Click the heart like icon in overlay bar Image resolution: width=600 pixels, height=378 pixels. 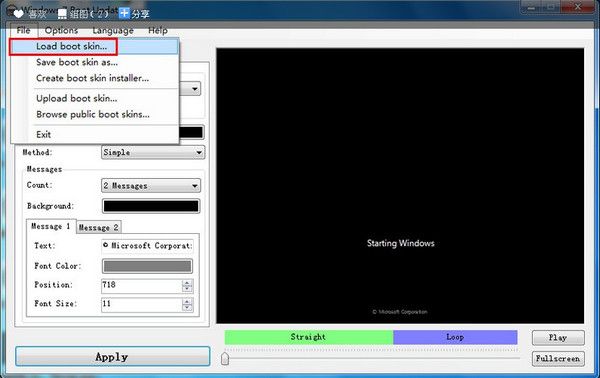(x=18, y=14)
